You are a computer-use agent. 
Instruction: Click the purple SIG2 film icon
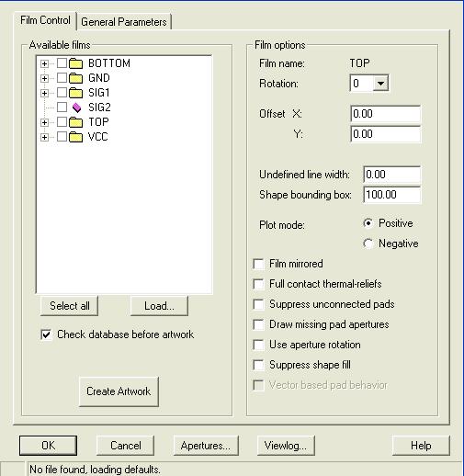coord(76,108)
